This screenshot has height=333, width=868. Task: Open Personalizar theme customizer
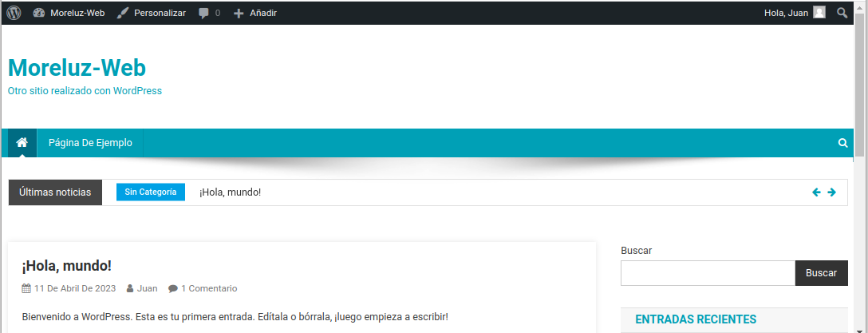click(x=152, y=13)
